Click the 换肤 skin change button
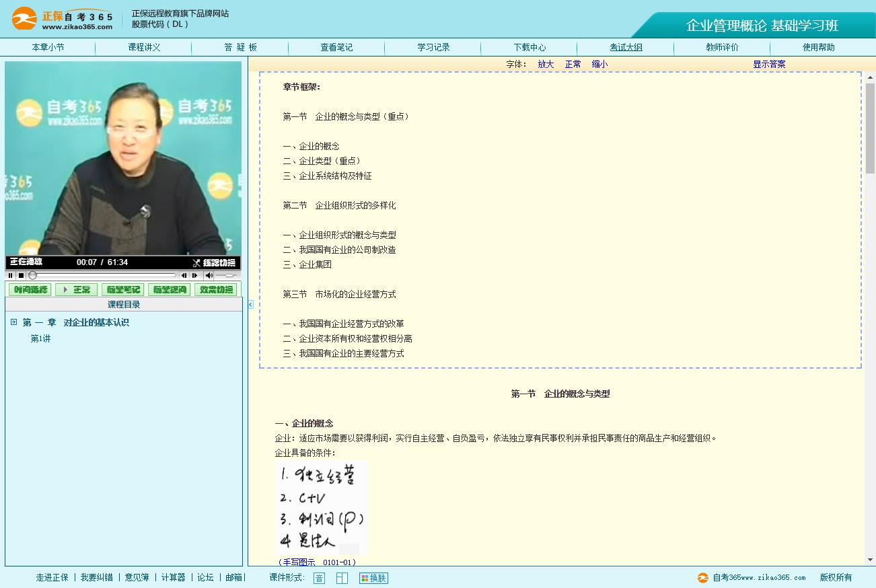 coord(373,578)
